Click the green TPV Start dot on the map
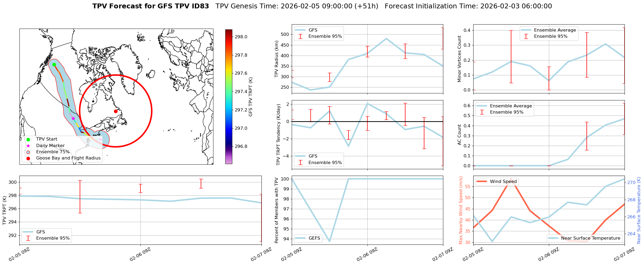 (x=54, y=64)
